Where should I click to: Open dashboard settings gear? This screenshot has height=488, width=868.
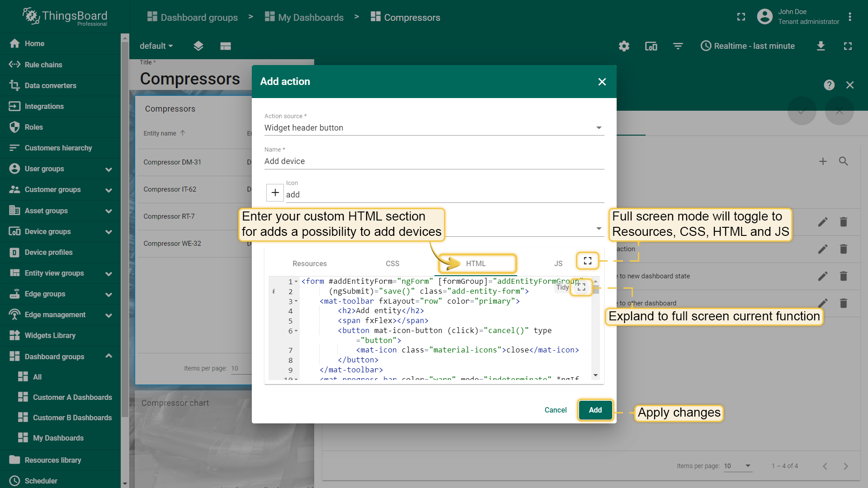click(624, 46)
